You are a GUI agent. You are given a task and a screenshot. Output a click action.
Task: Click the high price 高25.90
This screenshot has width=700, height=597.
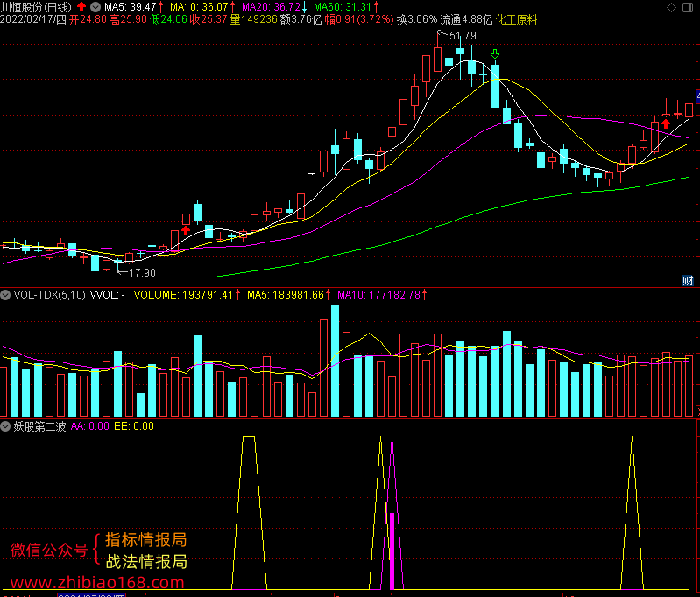pyautogui.click(x=128, y=19)
